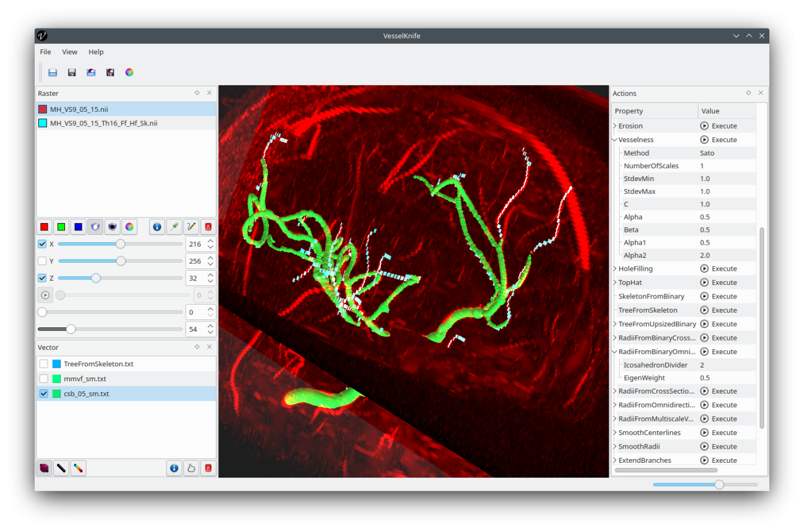Image resolution: width=804 pixels, height=532 pixels.
Task: Select the rainbow-colored line rendering icon
Action: [79, 468]
